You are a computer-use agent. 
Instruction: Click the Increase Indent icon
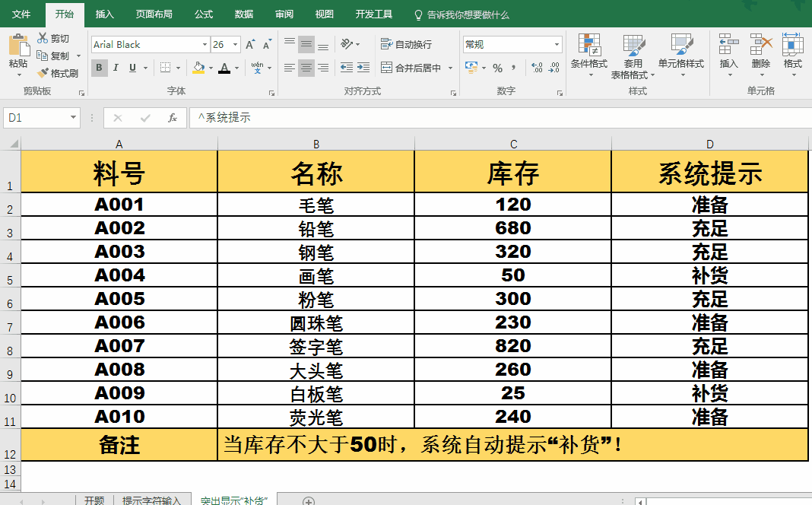pyautogui.click(x=363, y=68)
